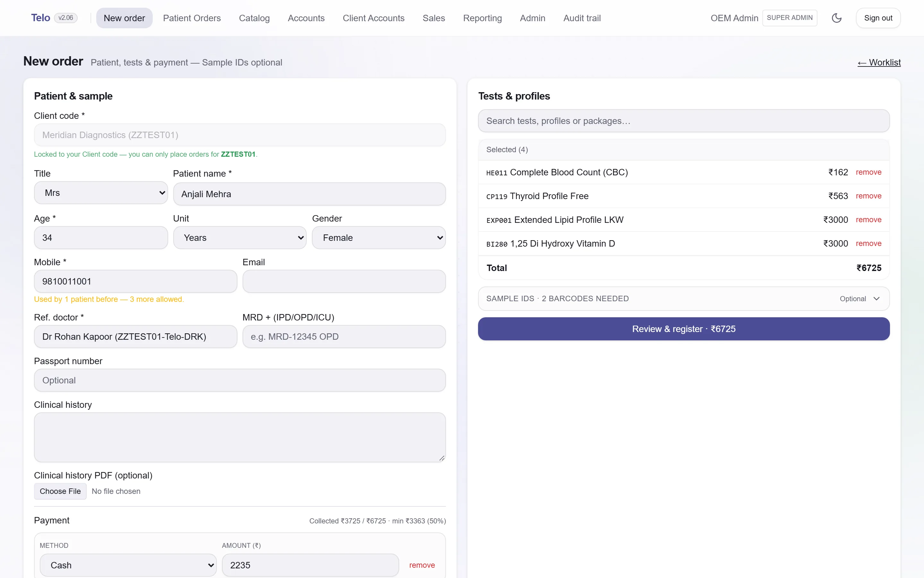Open the Gender dropdown
924x578 pixels.
tap(379, 238)
